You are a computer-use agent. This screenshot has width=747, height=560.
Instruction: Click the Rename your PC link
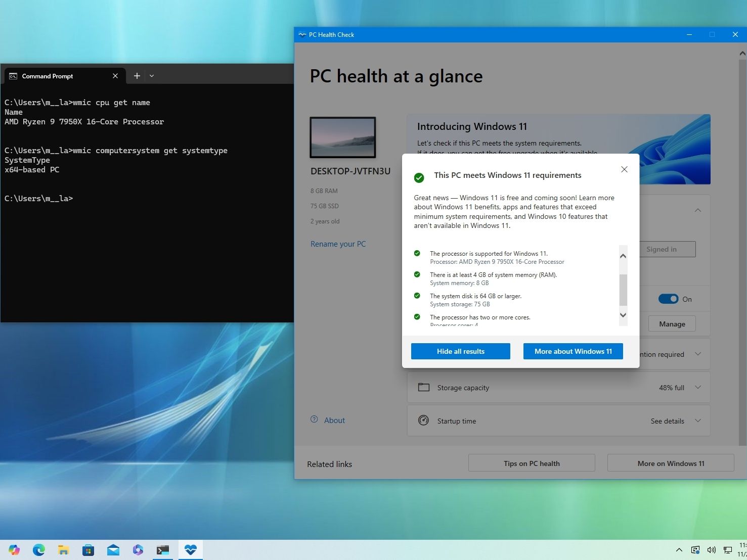coord(338,244)
